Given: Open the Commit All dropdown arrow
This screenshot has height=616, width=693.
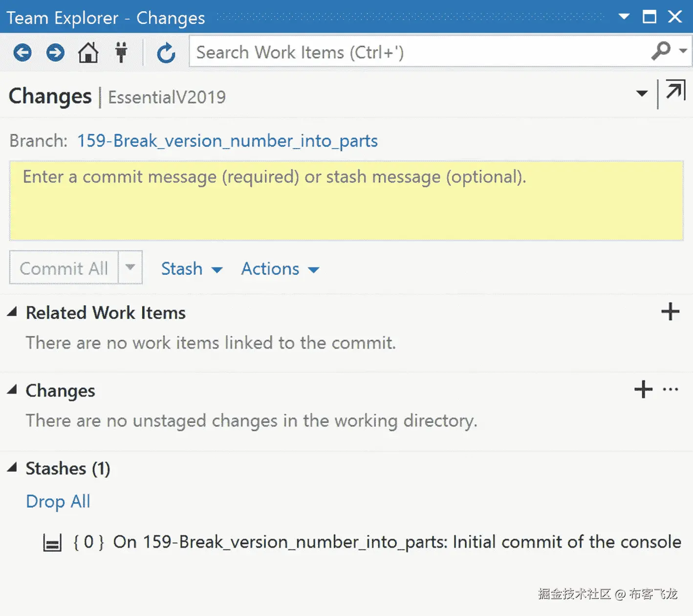Looking at the screenshot, I should coord(130,267).
